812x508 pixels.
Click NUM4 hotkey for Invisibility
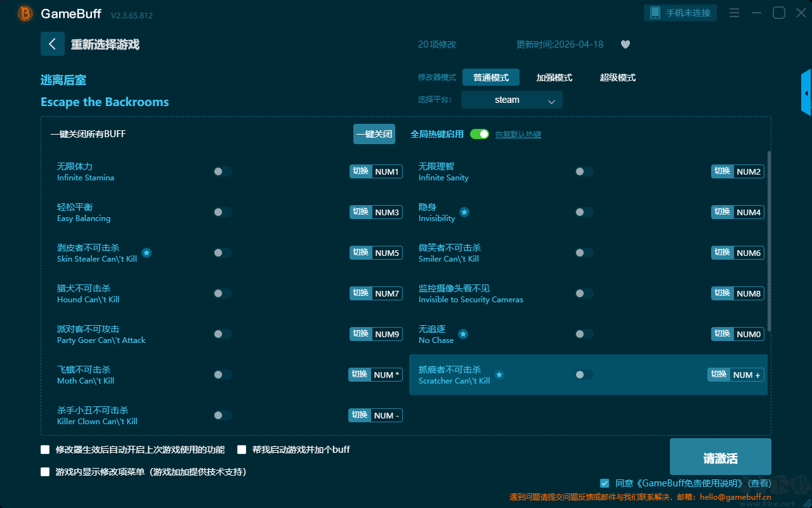(x=738, y=212)
